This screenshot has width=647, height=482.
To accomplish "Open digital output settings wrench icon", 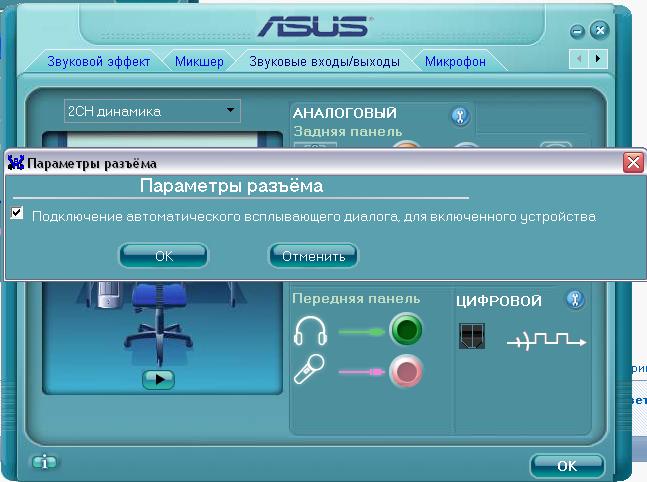I will coord(575,299).
